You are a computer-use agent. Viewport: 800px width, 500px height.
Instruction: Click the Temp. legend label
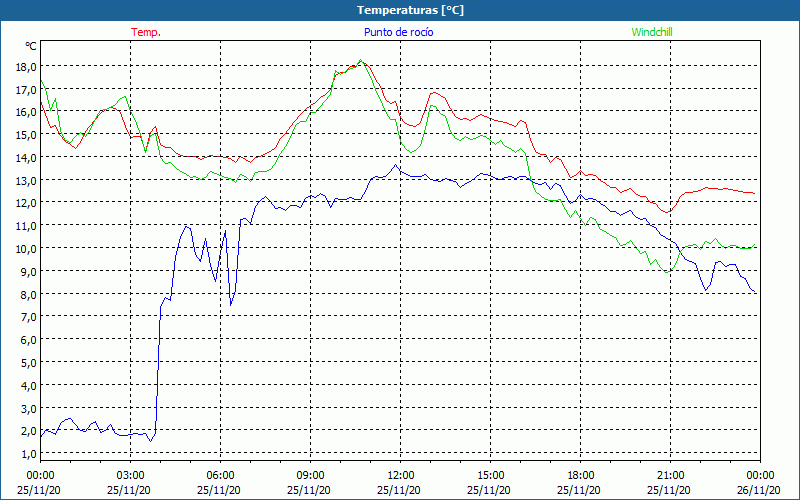(x=146, y=32)
